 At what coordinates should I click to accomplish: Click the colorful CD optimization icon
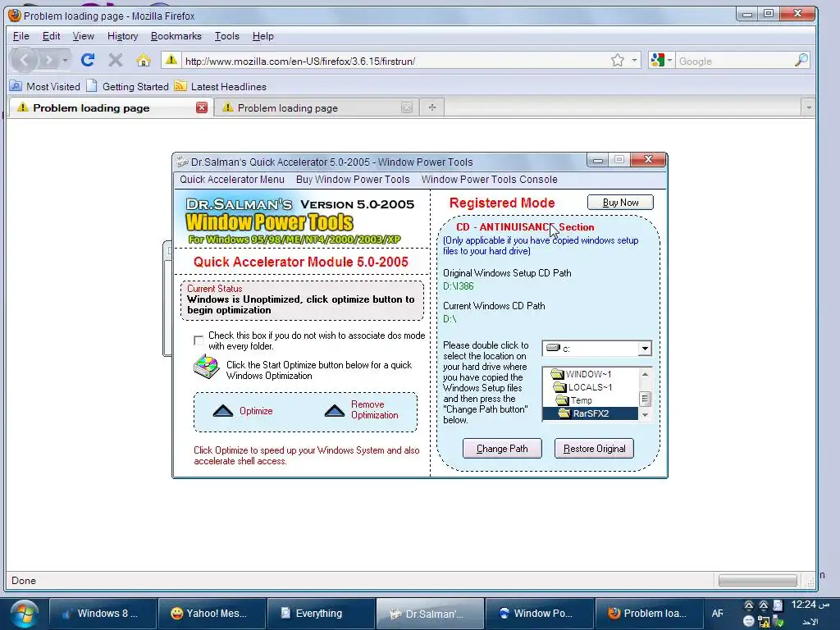click(x=206, y=367)
